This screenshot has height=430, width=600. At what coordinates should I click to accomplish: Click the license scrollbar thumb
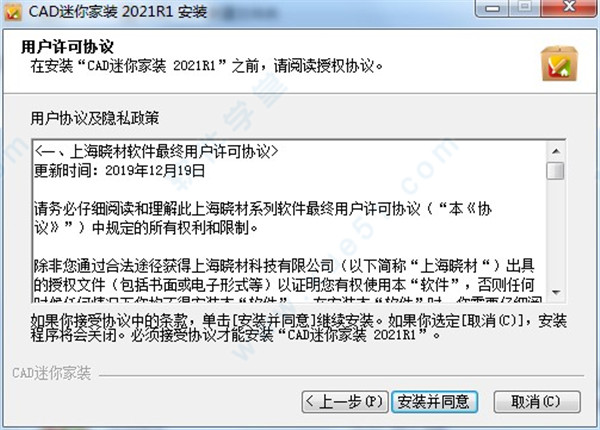tap(555, 171)
